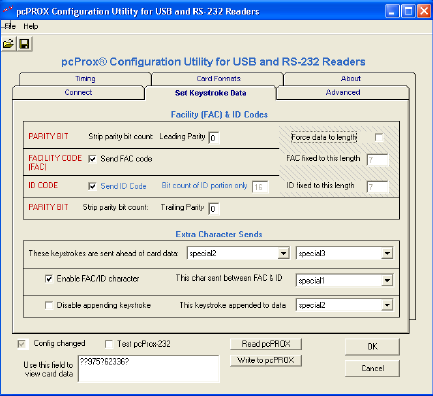Open the Help menu
The image size is (433, 396).
tap(31, 26)
